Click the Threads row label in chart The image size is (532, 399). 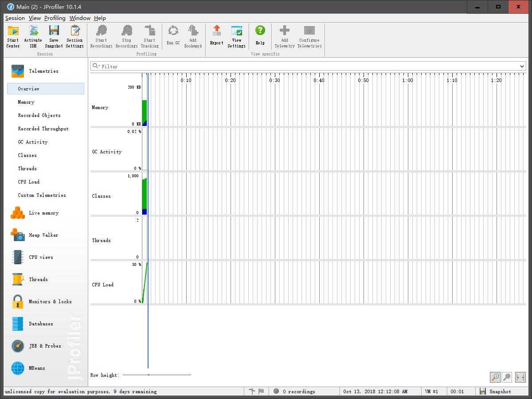click(101, 240)
